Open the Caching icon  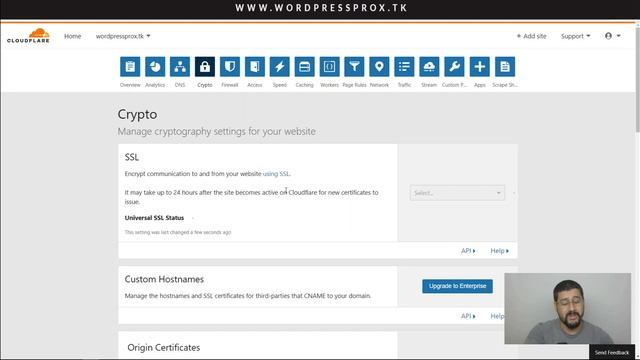click(x=304, y=67)
